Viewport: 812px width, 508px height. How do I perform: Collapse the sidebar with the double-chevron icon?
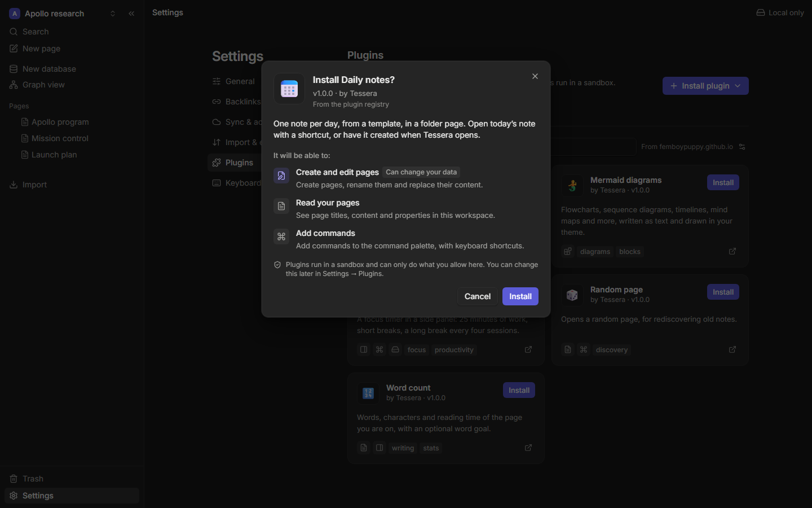click(x=131, y=14)
